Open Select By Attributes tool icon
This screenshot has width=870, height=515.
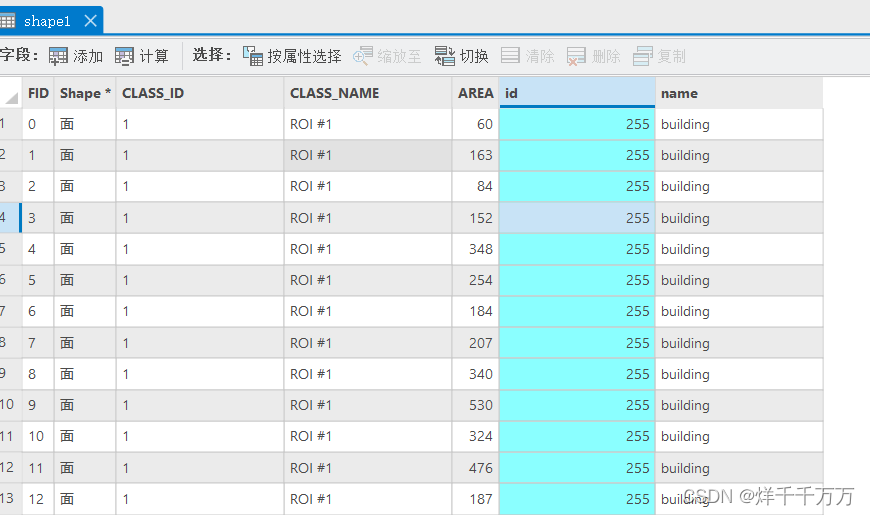252,56
